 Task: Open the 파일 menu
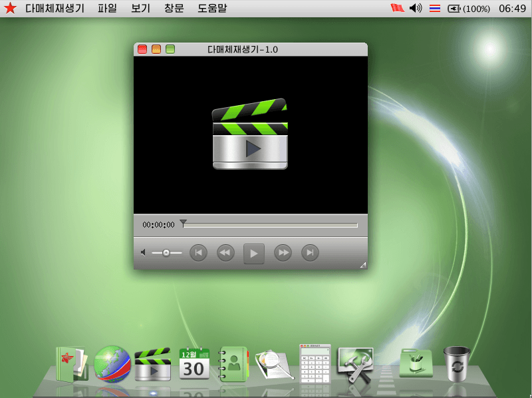107,8
